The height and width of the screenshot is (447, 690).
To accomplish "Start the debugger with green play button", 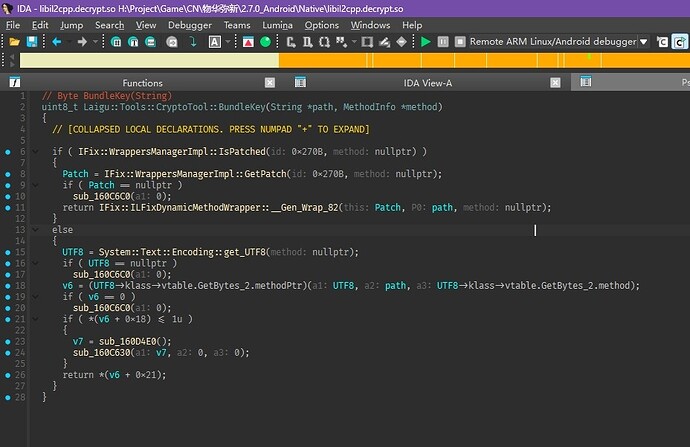I will [426, 42].
